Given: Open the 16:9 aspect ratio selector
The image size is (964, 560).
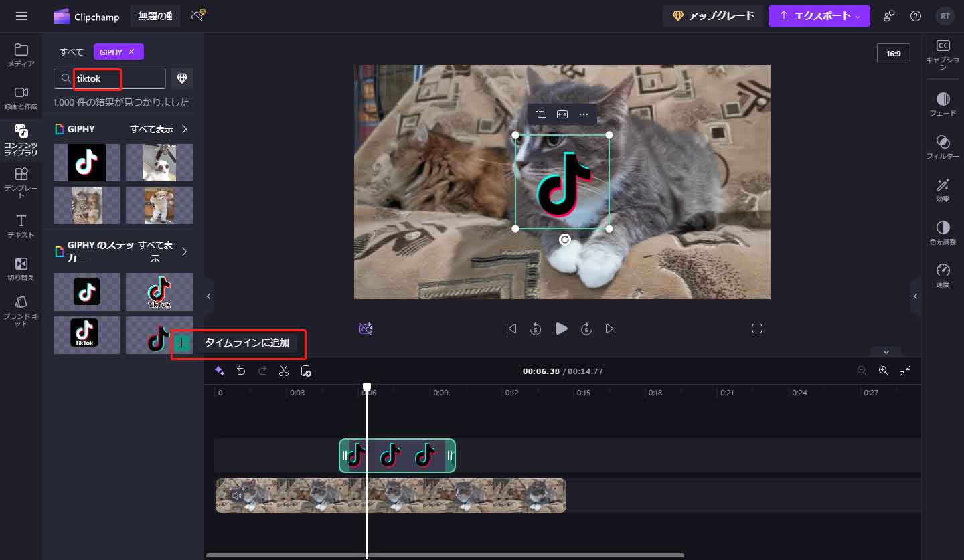Looking at the screenshot, I should tap(894, 53).
